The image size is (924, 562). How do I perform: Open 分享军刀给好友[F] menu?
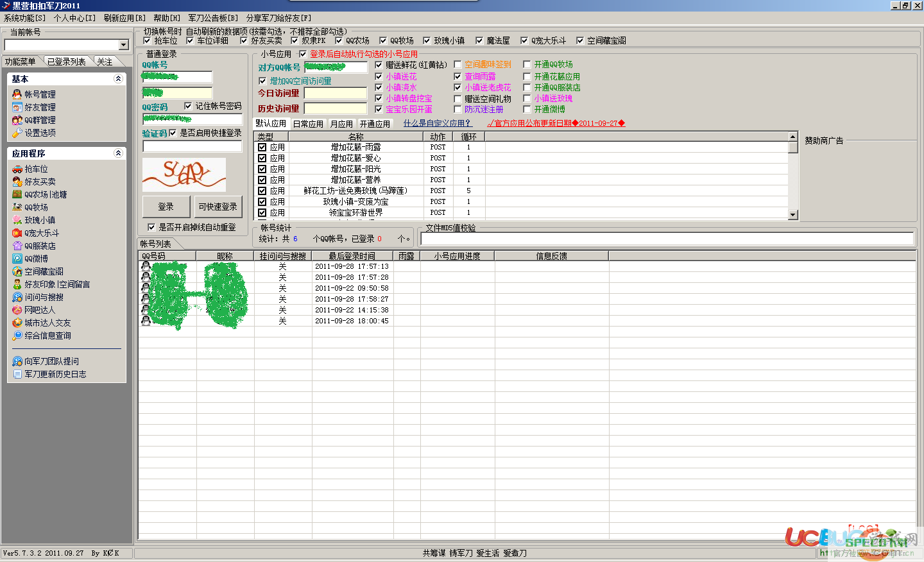pyautogui.click(x=279, y=18)
